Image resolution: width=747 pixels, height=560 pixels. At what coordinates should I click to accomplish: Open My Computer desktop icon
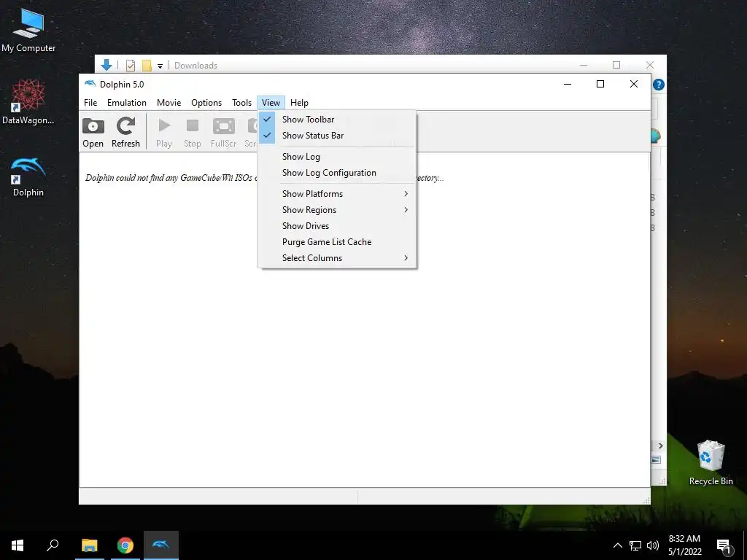(28, 31)
